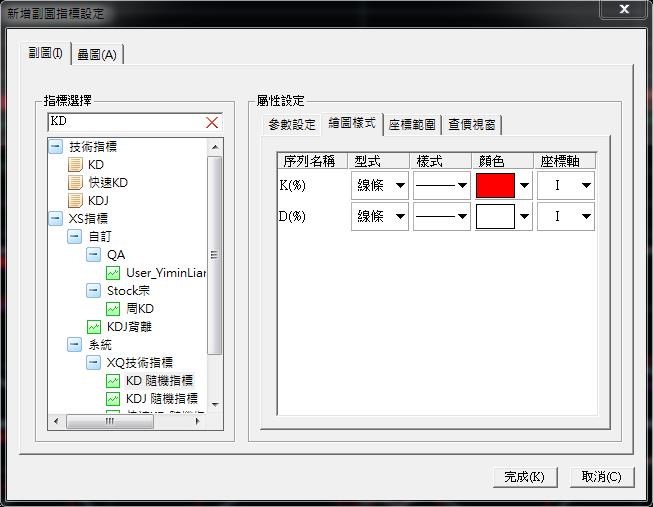This screenshot has height=507, width=653.
Task: Switch to the 參數設定 tab
Action: tap(291, 124)
